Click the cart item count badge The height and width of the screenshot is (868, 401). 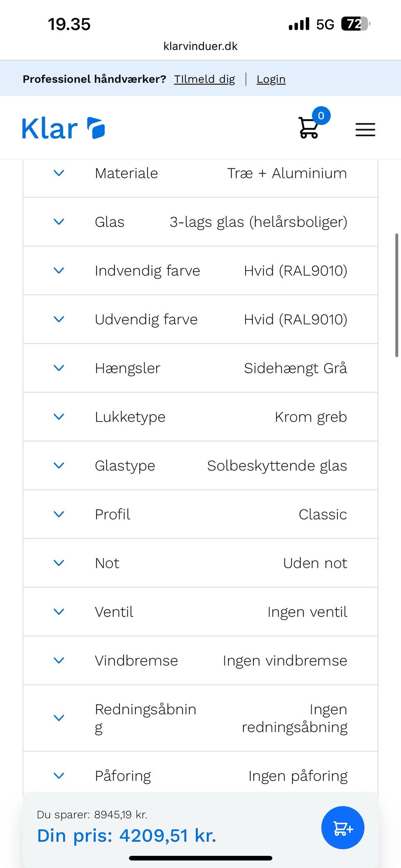(x=321, y=116)
